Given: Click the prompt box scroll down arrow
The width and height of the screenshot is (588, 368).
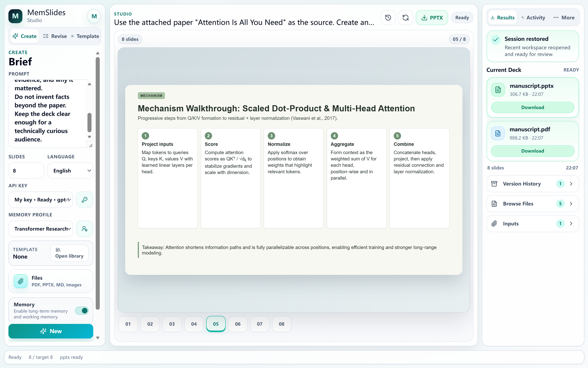Looking at the screenshot, I should point(89,137).
